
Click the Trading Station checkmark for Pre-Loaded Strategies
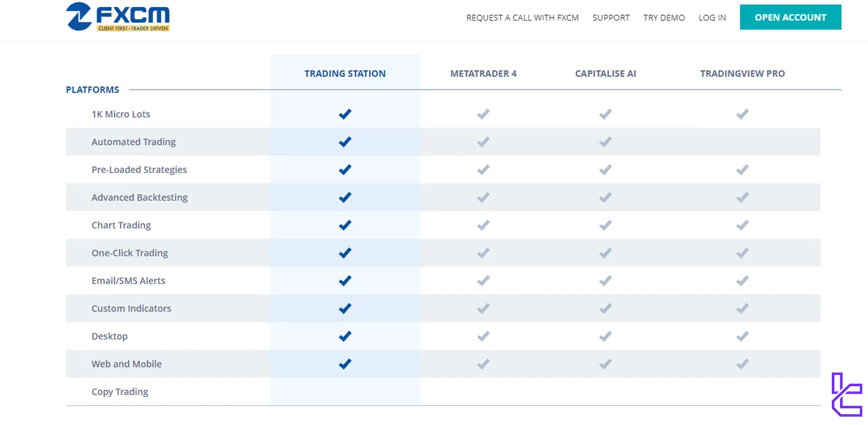pos(345,170)
